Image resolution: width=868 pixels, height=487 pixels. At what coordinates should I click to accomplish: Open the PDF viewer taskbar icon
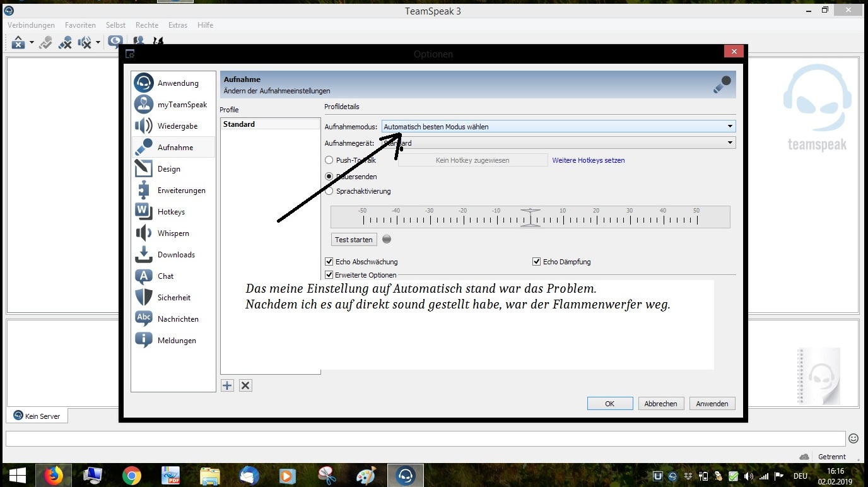coord(171,475)
